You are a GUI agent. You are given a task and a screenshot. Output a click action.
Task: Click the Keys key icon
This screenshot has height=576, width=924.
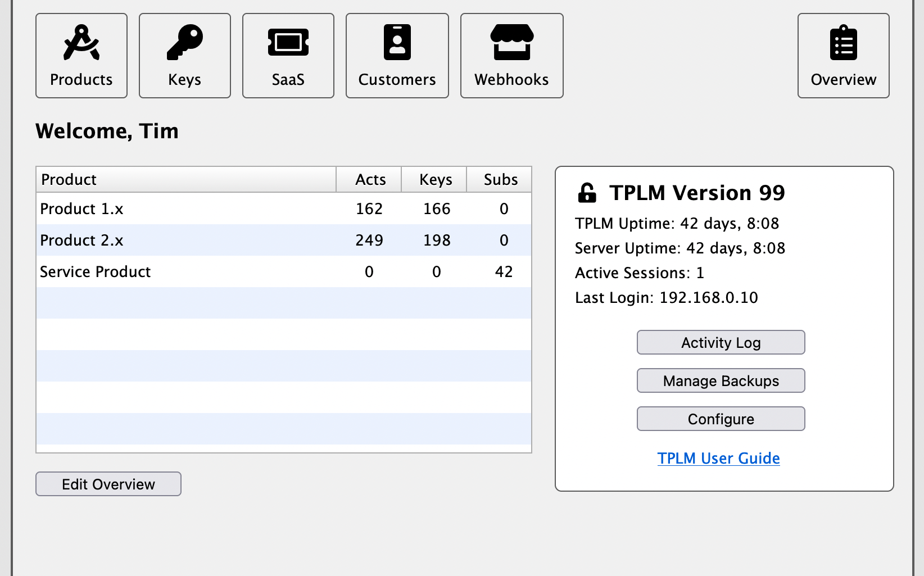click(184, 43)
